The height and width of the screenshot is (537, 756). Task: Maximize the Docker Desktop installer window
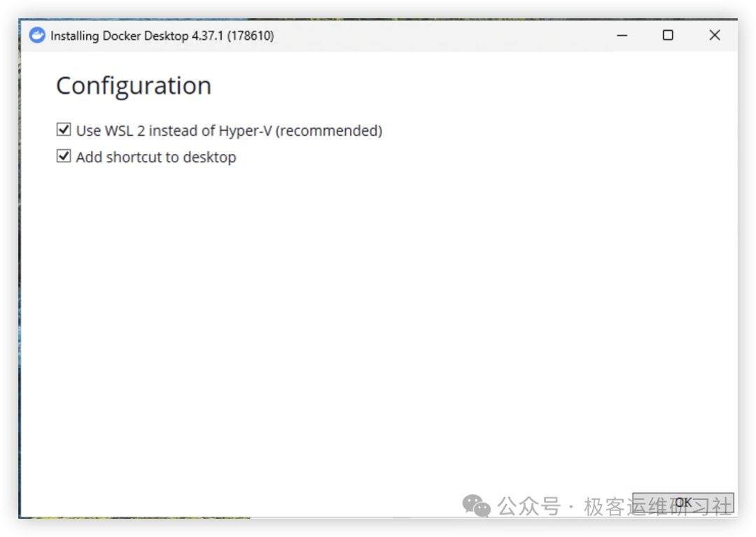point(668,35)
